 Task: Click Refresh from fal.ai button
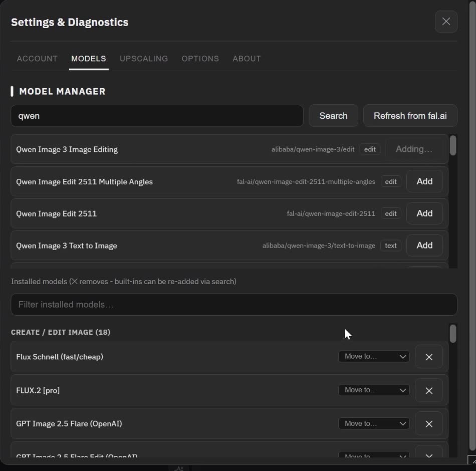point(410,116)
